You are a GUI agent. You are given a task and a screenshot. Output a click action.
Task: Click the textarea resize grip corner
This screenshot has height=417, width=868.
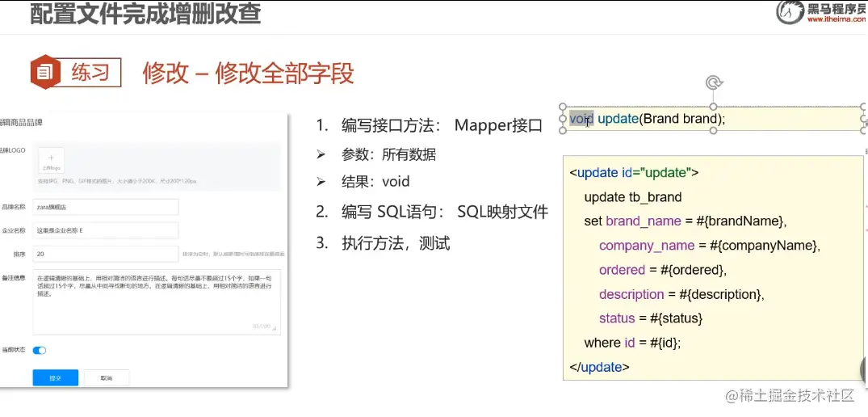click(x=275, y=329)
